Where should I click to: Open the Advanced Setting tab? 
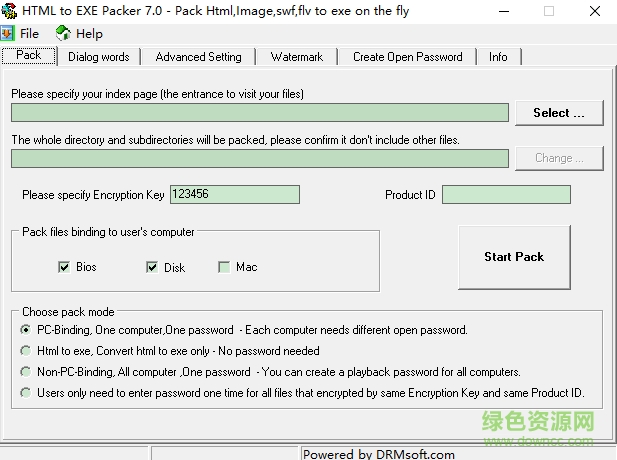click(x=198, y=57)
